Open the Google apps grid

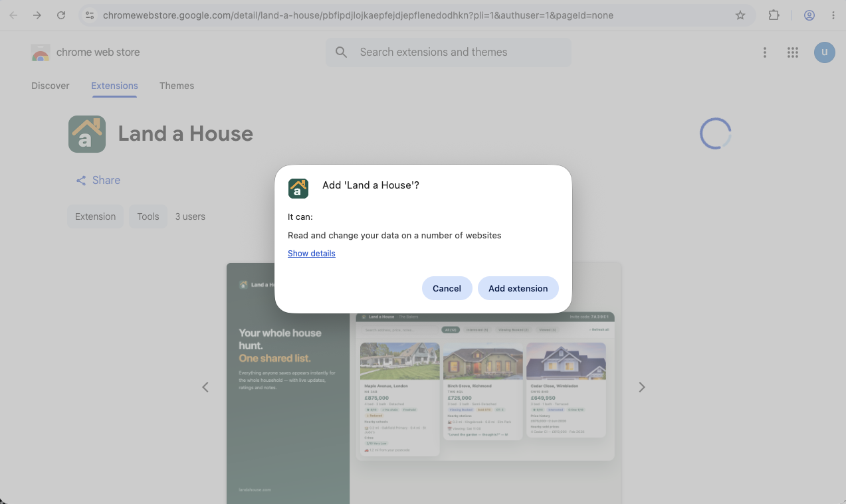[x=793, y=52]
